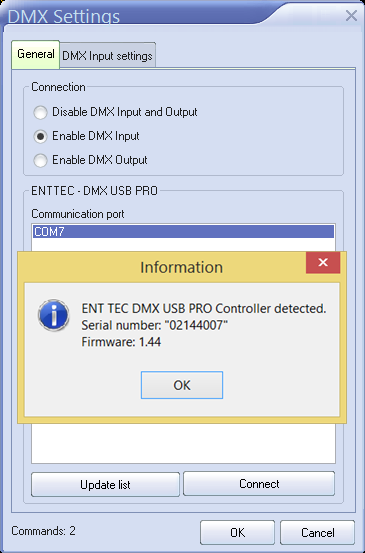Confirm the Information dialog with OK

pyautogui.click(x=182, y=385)
